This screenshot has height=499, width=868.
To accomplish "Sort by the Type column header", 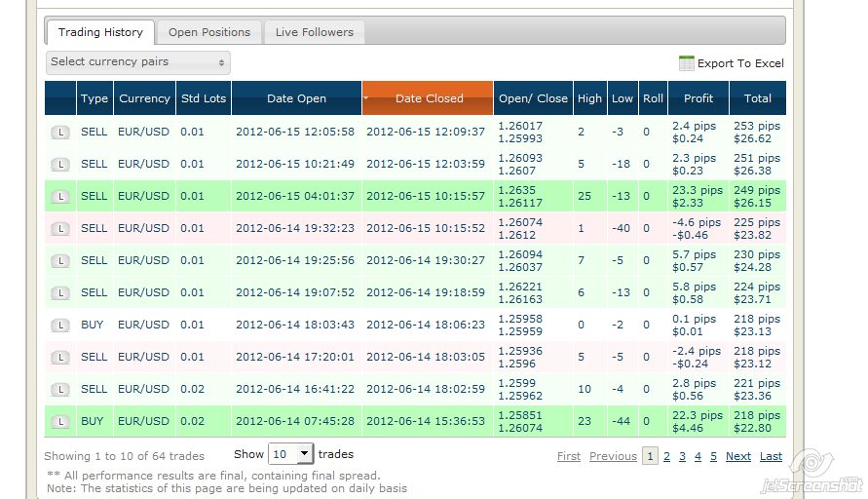I will 94,98.
